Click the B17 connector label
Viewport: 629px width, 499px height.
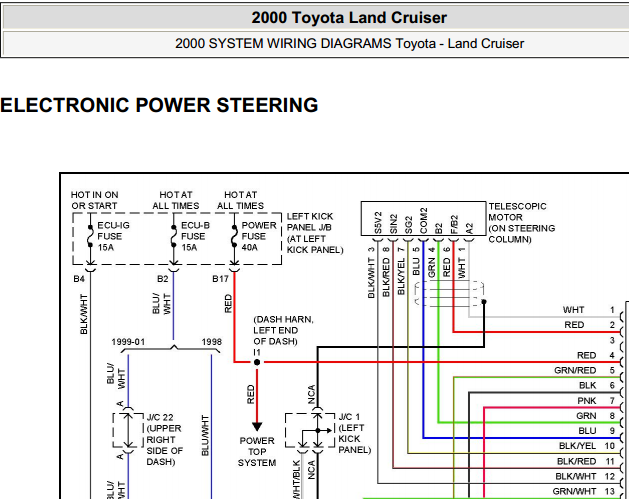click(220, 279)
